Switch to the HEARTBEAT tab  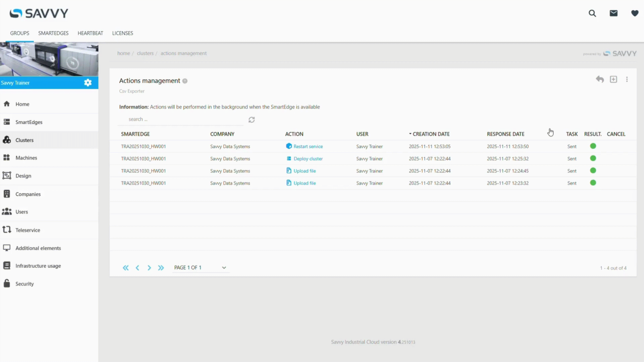coord(90,33)
